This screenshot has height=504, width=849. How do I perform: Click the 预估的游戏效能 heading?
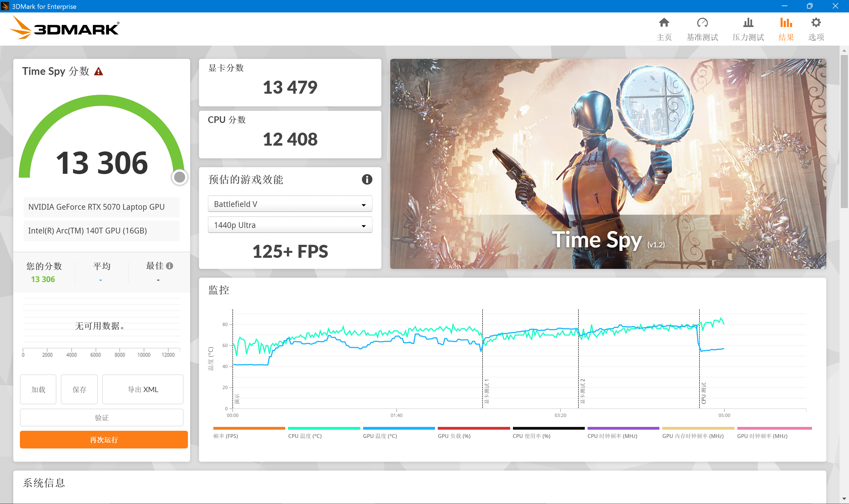(245, 179)
